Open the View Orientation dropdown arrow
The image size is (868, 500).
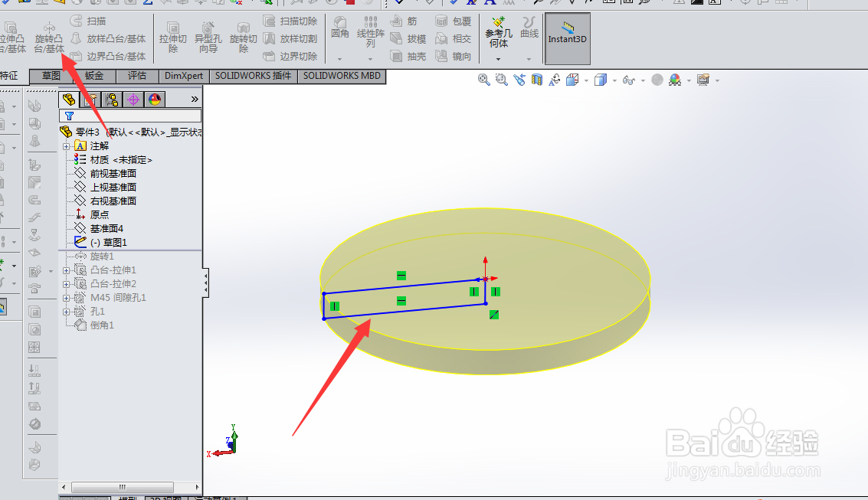click(586, 80)
